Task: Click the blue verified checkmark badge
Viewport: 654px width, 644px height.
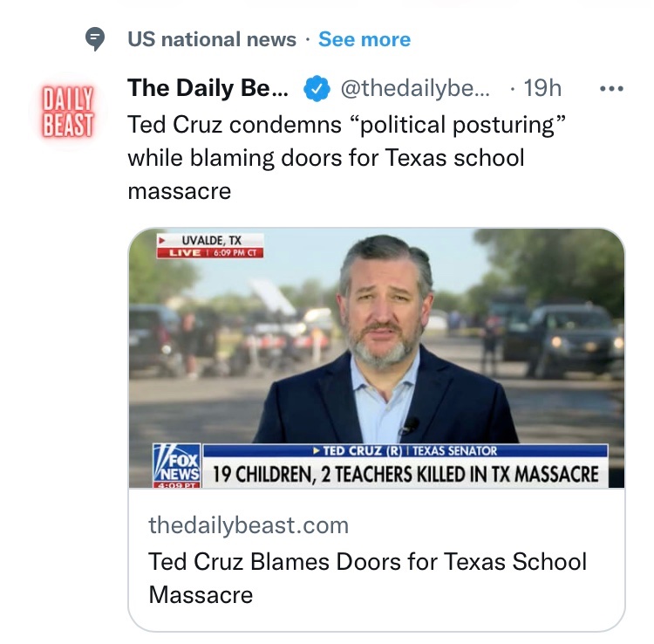Action: 316,89
